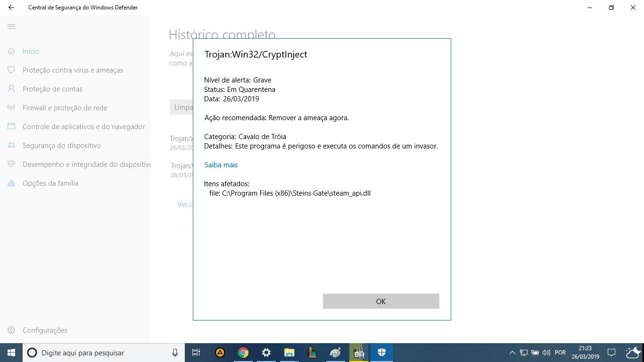Click the gear icon beside Configurações

[11, 330]
